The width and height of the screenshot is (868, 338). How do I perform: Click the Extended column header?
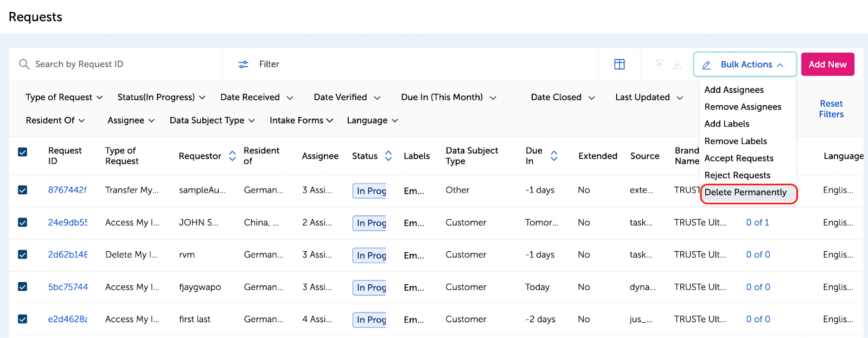click(598, 156)
